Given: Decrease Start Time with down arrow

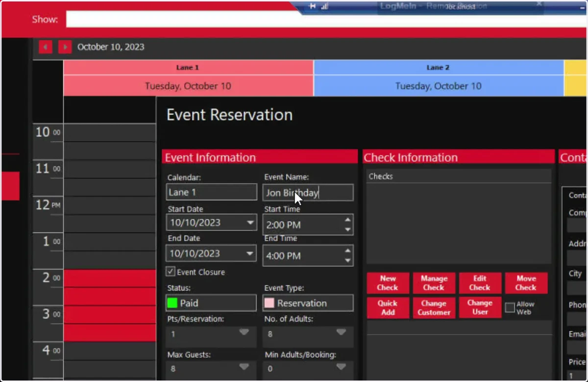Looking at the screenshot, I should [348, 229].
